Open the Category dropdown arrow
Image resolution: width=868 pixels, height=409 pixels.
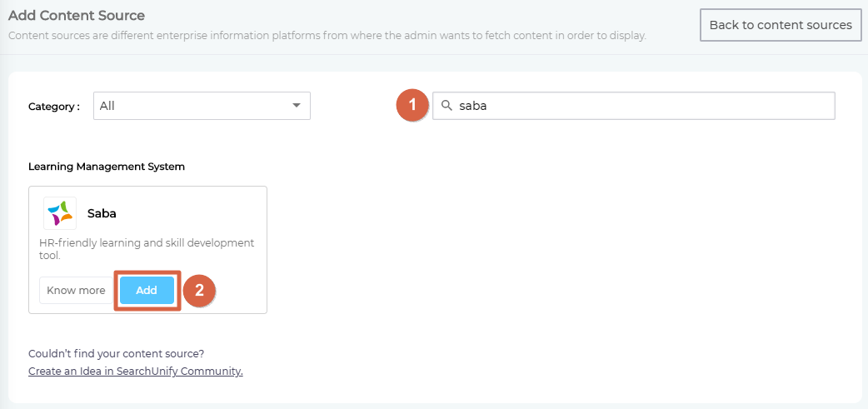point(297,106)
